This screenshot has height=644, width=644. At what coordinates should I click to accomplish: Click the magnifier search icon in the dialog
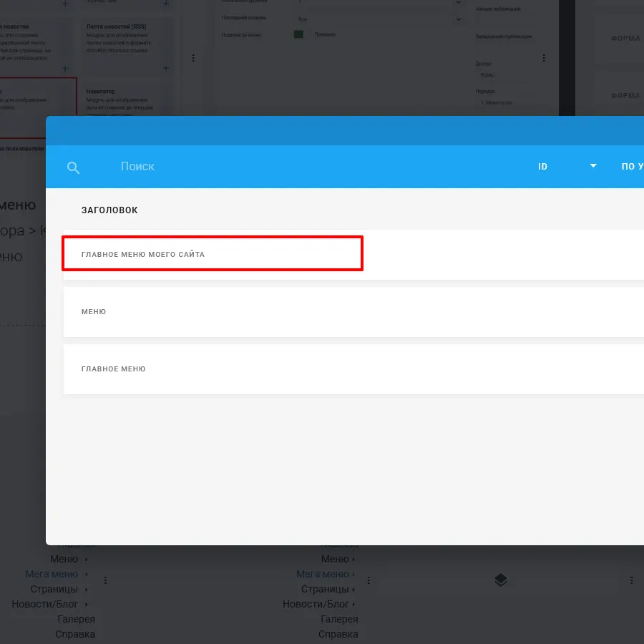73,167
